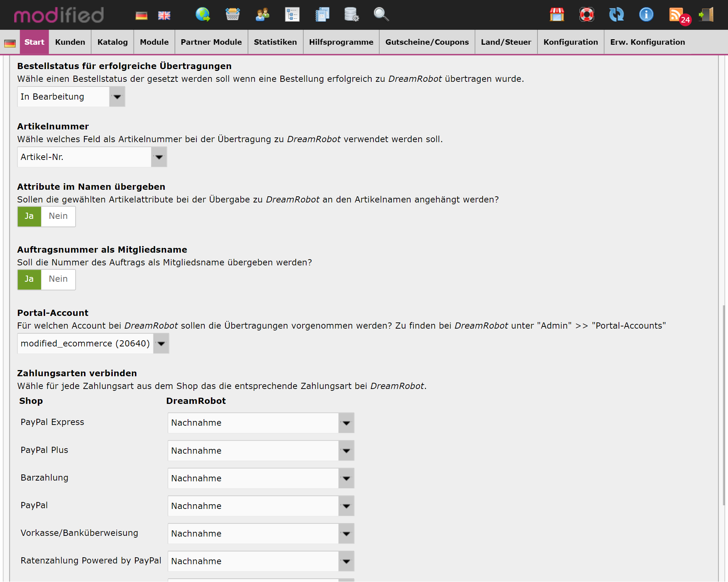Open the shop frontend via globe icon

coord(203,15)
